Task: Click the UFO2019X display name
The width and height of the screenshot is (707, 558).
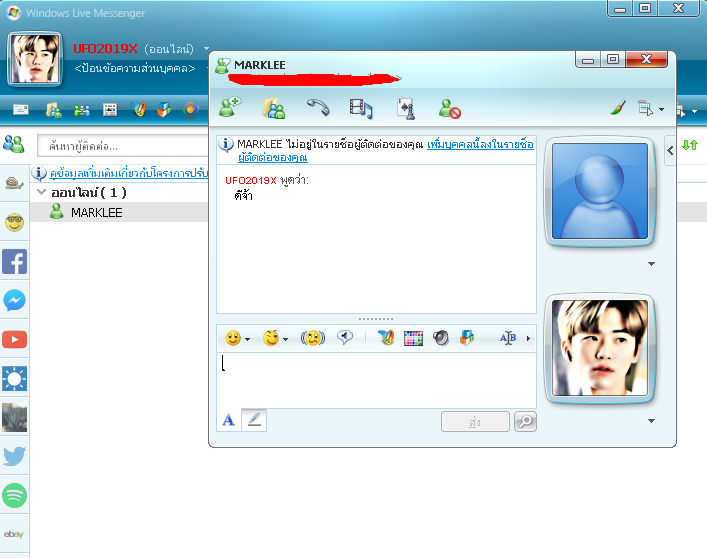Action: point(105,48)
